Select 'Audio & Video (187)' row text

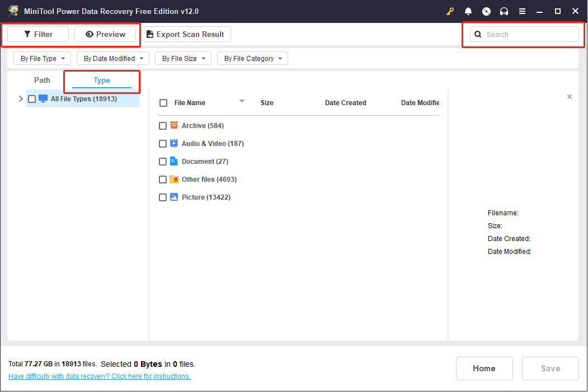(x=213, y=144)
